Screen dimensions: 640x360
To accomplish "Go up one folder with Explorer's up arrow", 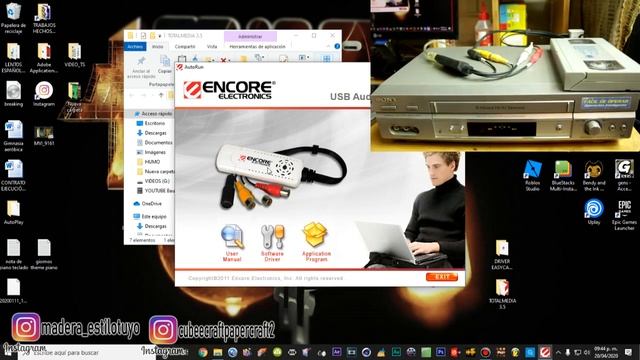I will pyautogui.click(x=161, y=95).
